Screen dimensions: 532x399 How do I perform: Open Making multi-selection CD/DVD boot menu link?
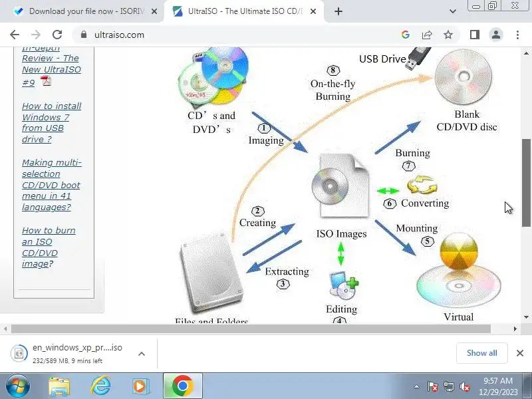coord(52,185)
